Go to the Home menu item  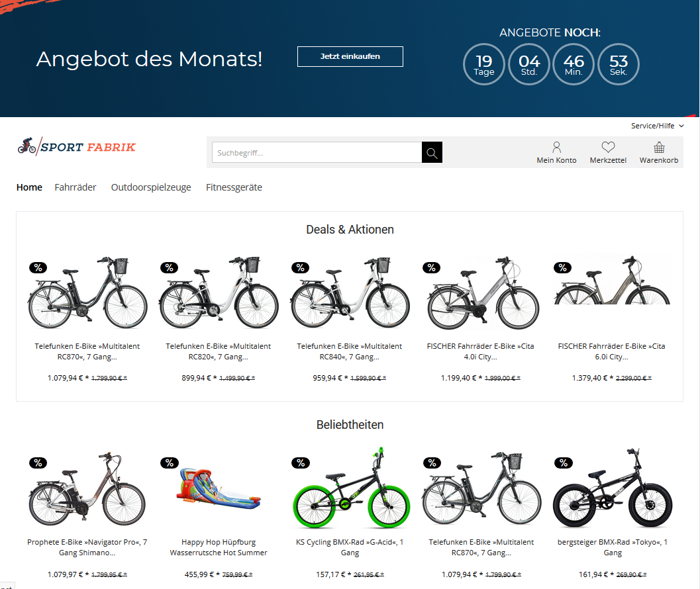pyautogui.click(x=29, y=187)
